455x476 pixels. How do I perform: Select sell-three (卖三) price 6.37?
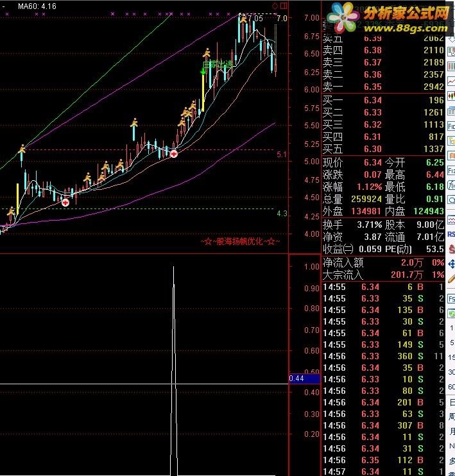pos(372,62)
